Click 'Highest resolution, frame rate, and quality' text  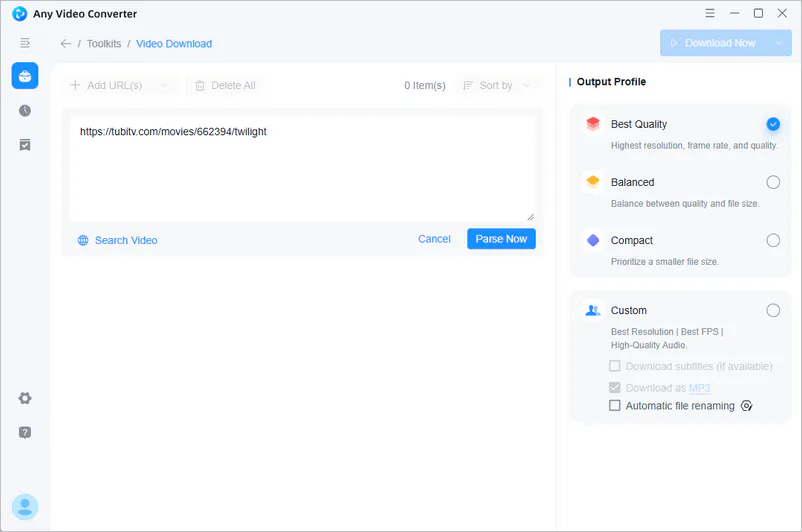(694, 146)
